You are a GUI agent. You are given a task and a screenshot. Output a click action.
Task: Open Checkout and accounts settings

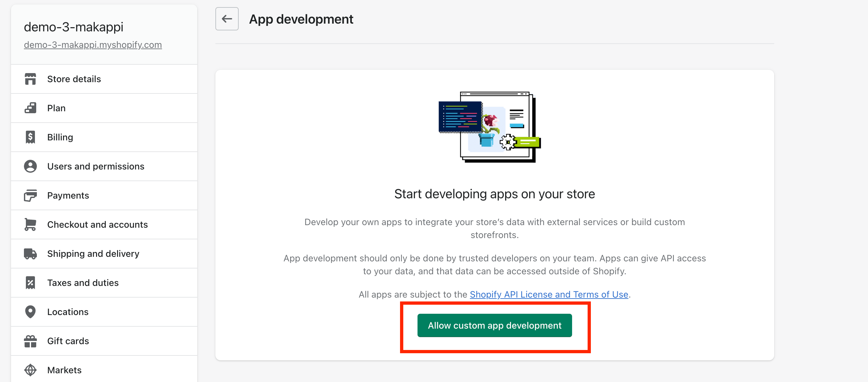104,224
